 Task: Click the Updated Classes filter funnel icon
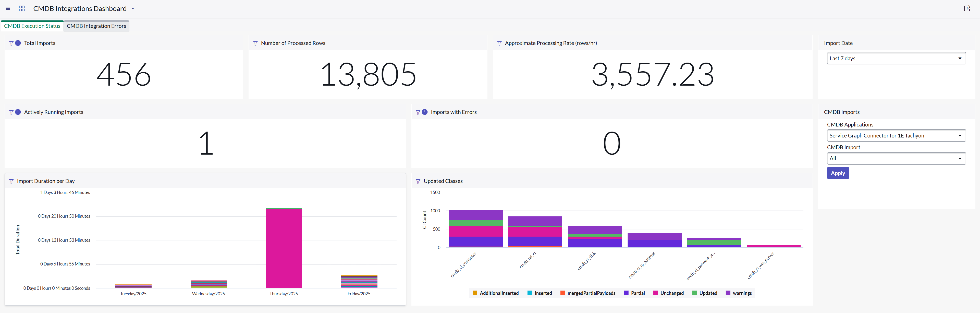[418, 181]
